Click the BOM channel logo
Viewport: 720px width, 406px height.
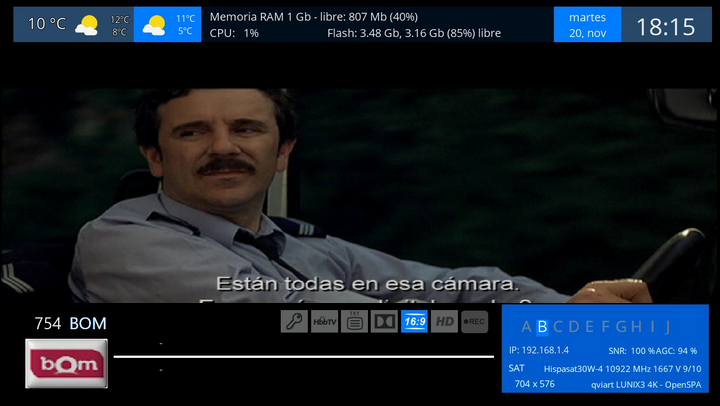point(67,364)
